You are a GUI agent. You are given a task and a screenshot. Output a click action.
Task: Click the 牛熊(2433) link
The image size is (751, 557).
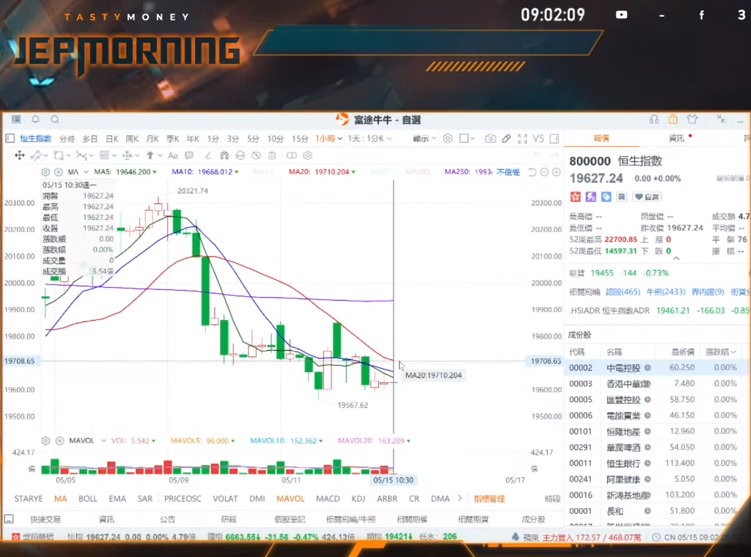click(x=666, y=292)
